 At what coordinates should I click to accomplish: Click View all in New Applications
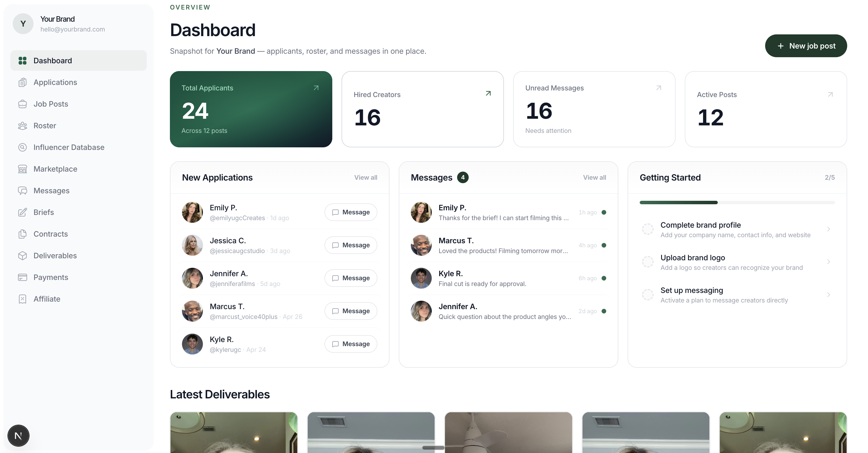point(366,177)
